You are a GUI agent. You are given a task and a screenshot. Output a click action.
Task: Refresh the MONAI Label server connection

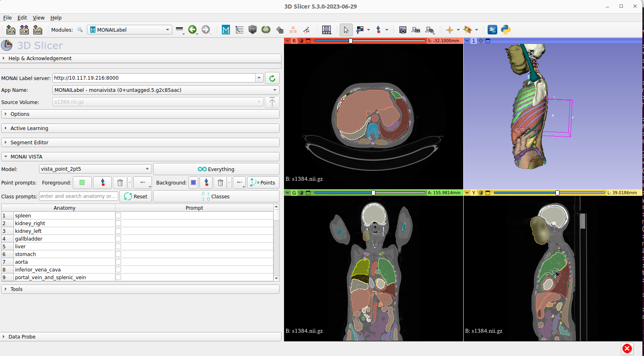[272, 78]
